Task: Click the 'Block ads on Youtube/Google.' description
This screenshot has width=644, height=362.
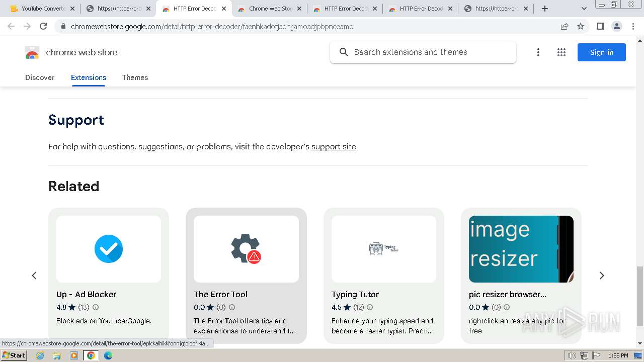Action: (104, 321)
